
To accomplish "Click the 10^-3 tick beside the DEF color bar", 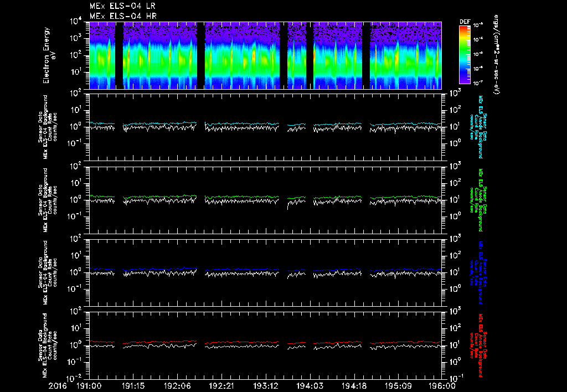I will pyautogui.click(x=478, y=25).
